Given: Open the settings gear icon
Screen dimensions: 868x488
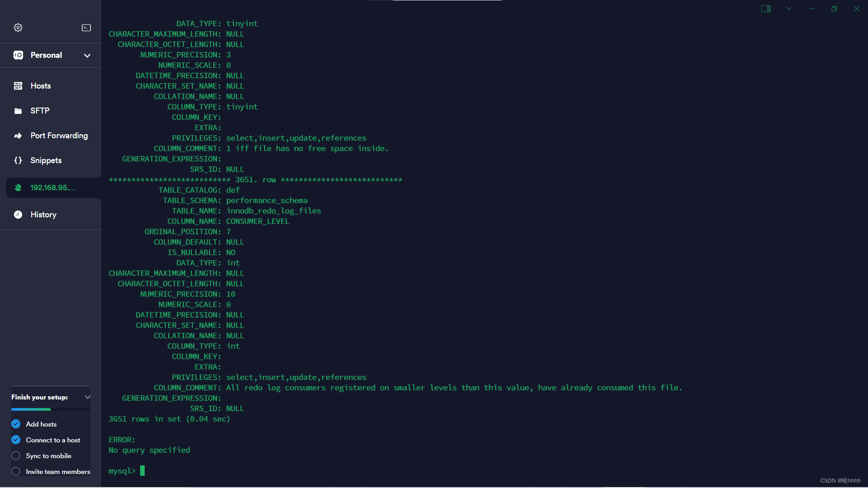Looking at the screenshot, I should (18, 28).
